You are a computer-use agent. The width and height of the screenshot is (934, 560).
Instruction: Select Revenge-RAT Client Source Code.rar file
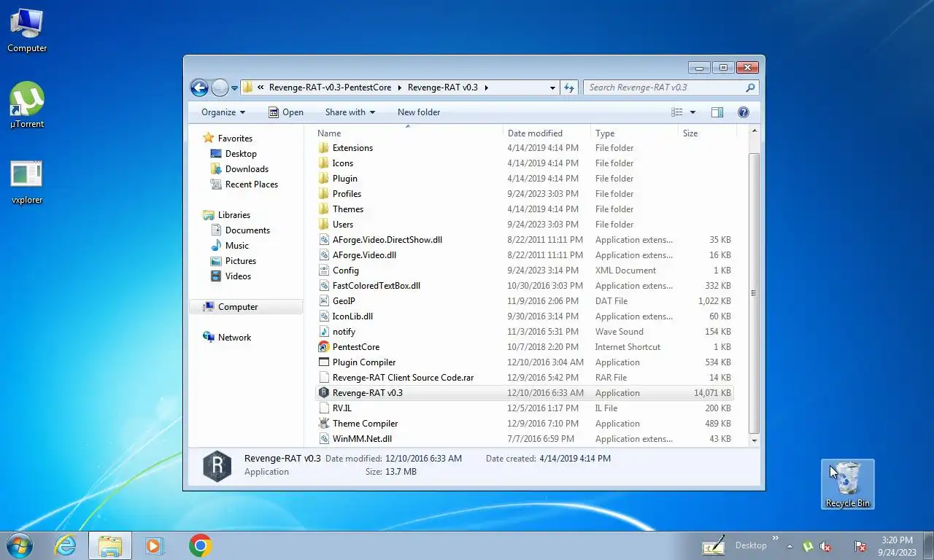[x=403, y=378]
